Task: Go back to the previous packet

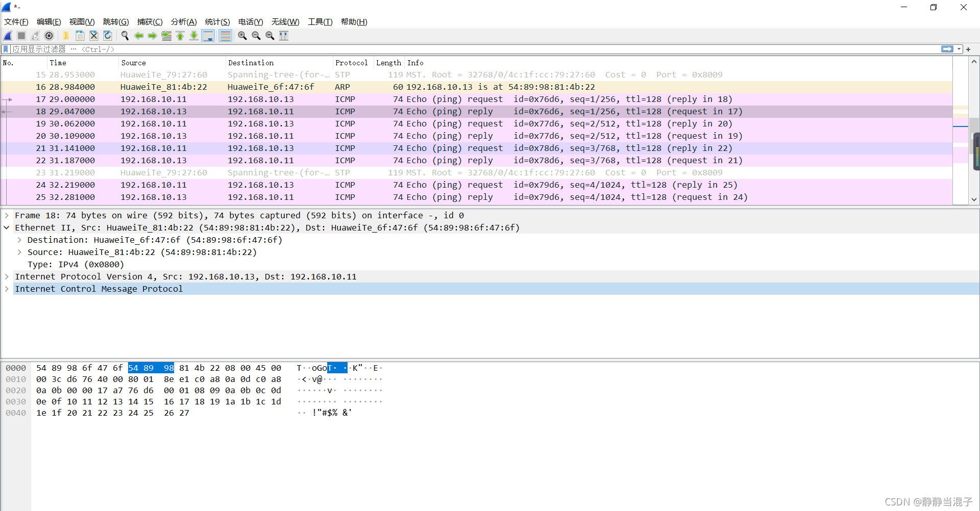Action: [x=138, y=36]
